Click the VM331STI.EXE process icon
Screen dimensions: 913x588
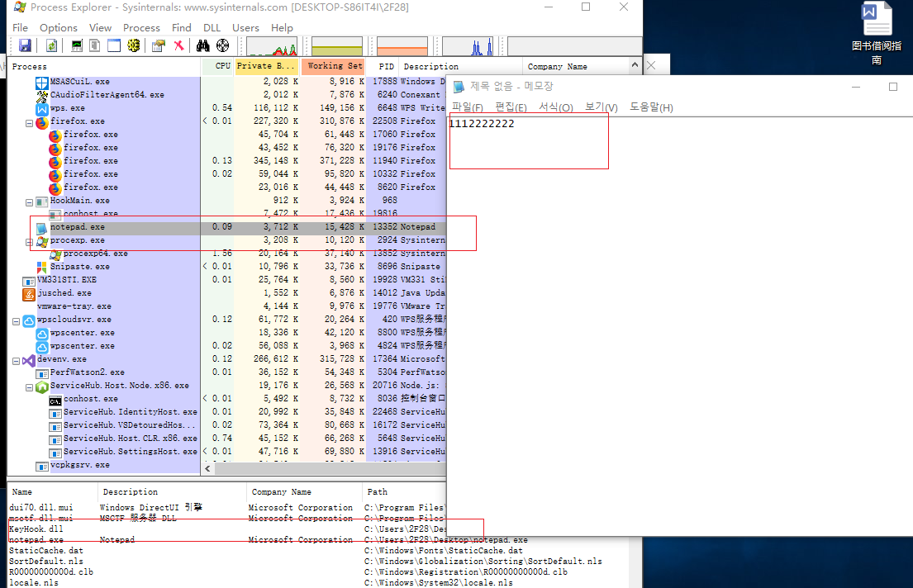point(29,281)
